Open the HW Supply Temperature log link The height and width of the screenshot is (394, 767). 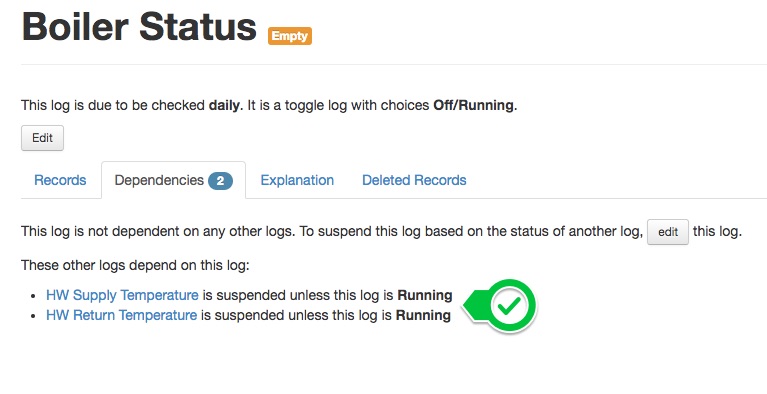(122, 295)
